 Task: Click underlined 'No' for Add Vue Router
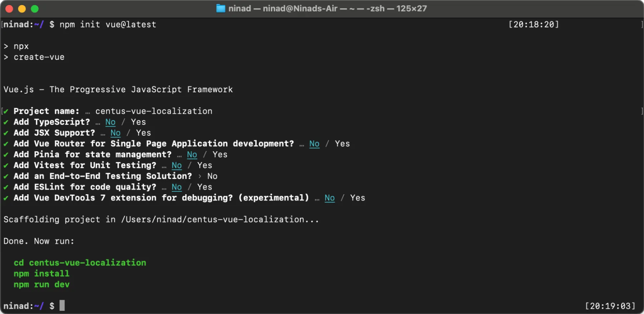(x=314, y=144)
